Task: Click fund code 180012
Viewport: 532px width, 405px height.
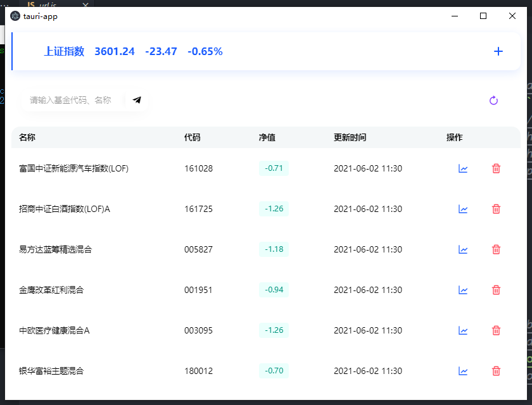Action: [x=198, y=371]
